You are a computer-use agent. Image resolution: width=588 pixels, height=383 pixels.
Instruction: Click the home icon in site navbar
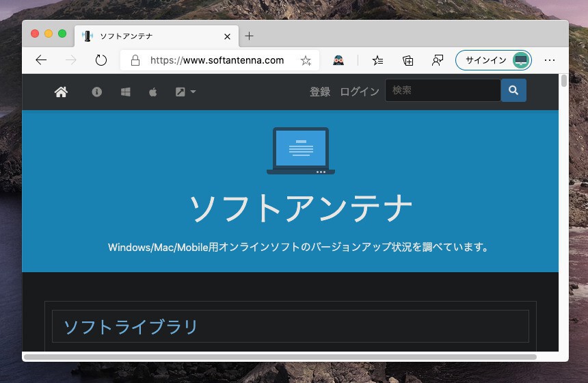click(x=61, y=92)
